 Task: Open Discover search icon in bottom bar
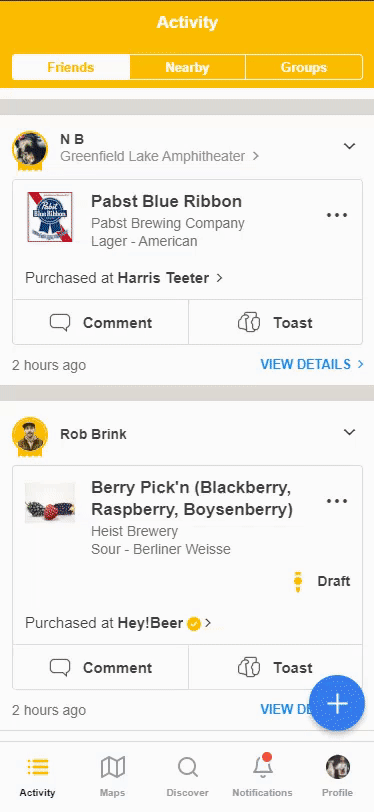point(188,767)
